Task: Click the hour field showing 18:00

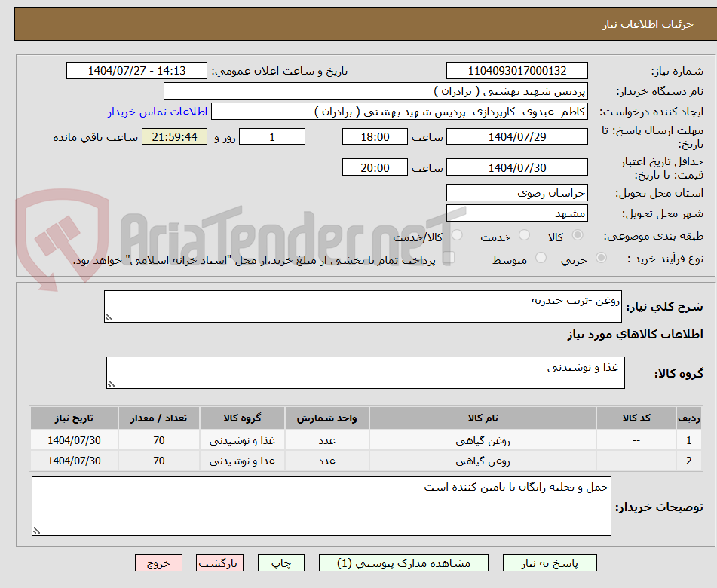Action: (375, 136)
